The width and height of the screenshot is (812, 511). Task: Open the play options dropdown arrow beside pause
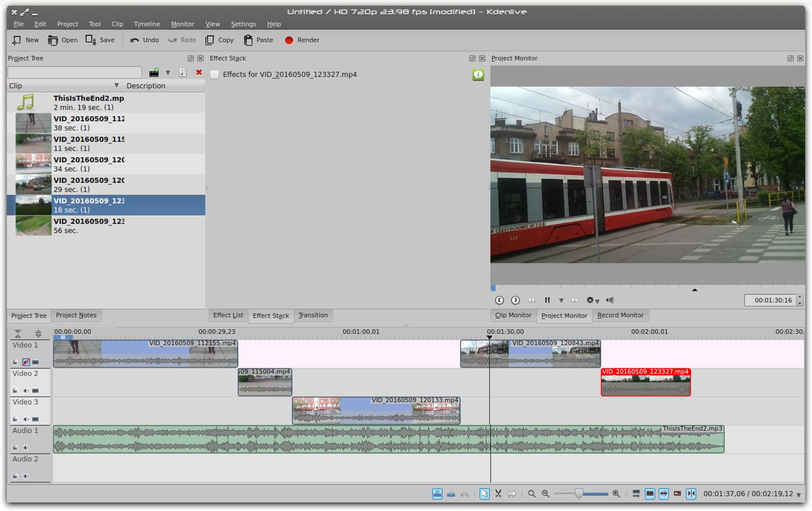(x=561, y=301)
